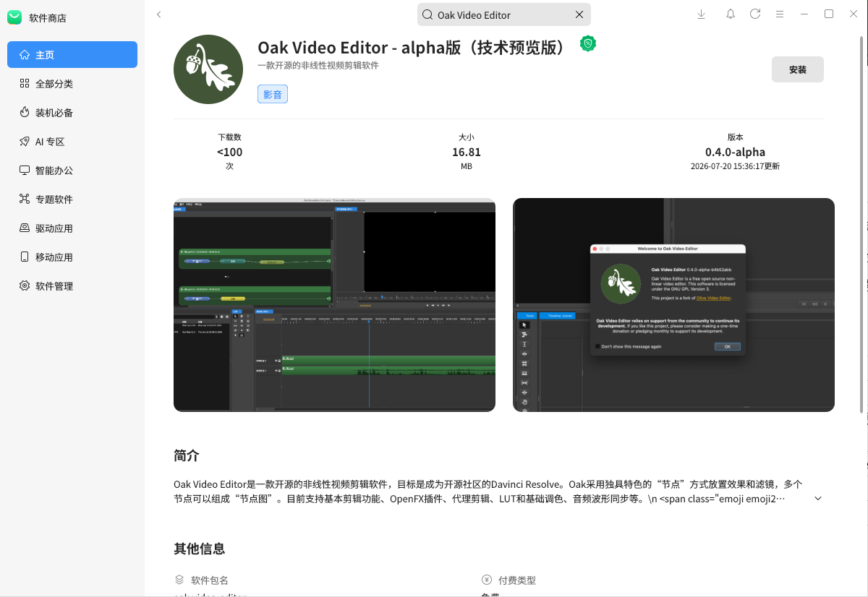Open the welcome dialog screenshot thumbnail
The image size is (868, 597).
pyautogui.click(x=673, y=305)
